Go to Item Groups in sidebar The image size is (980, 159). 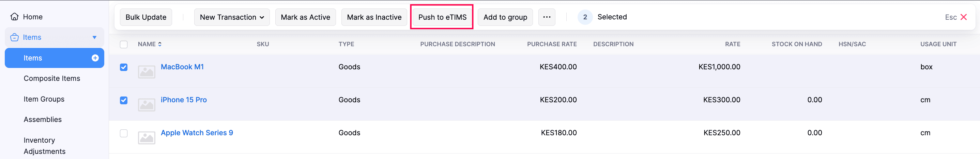click(x=44, y=99)
